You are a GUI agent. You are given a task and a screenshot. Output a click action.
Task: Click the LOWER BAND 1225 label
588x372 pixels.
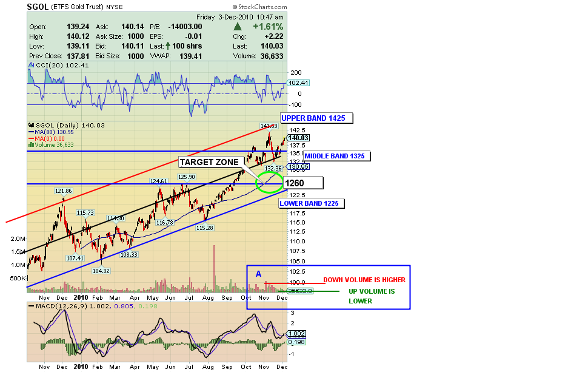(x=311, y=203)
